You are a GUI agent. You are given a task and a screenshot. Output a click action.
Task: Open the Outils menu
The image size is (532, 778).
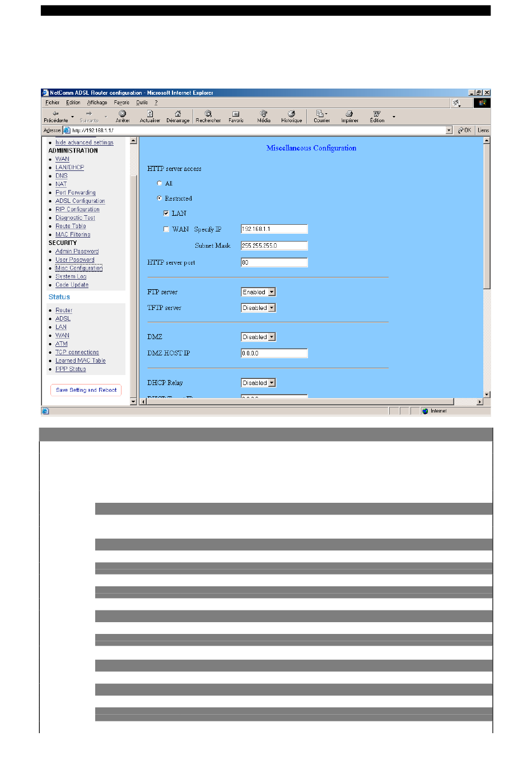(x=142, y=103)
